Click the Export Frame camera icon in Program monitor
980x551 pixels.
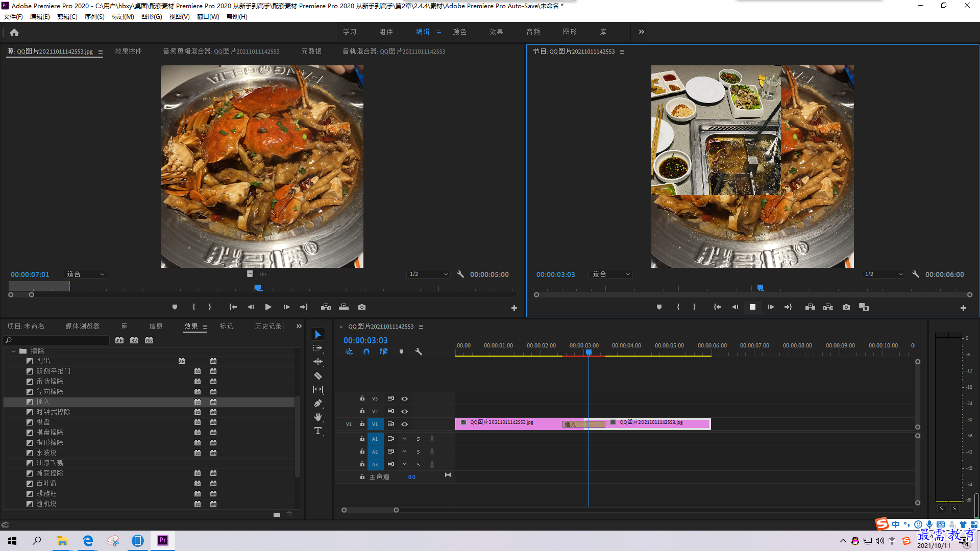[846, 307]
